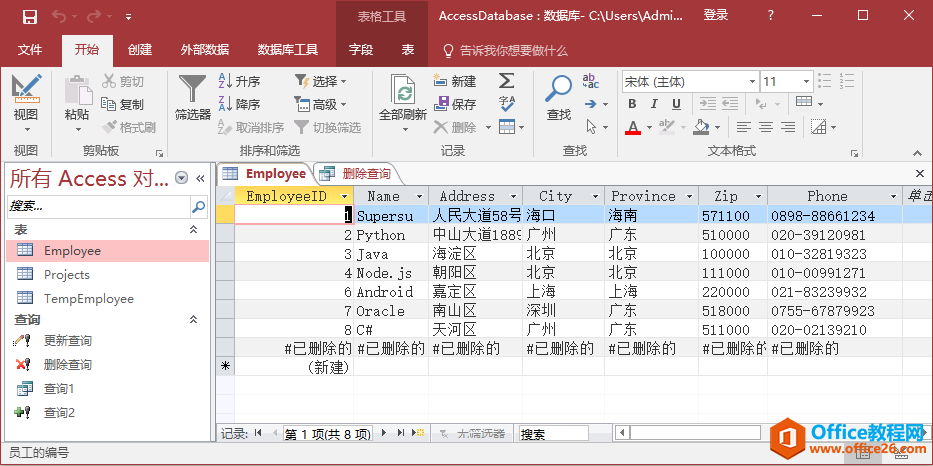Click 告诉我你想要做什么 Tell Me box

coord(506,51)
